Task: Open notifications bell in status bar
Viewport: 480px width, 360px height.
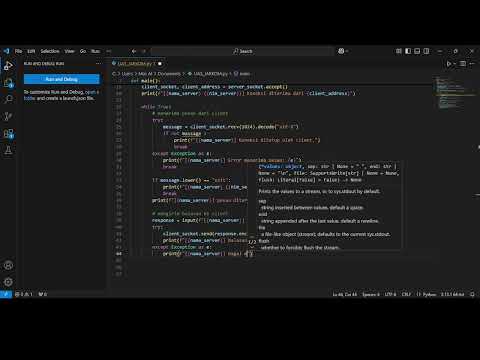Action: pos(472,294)
